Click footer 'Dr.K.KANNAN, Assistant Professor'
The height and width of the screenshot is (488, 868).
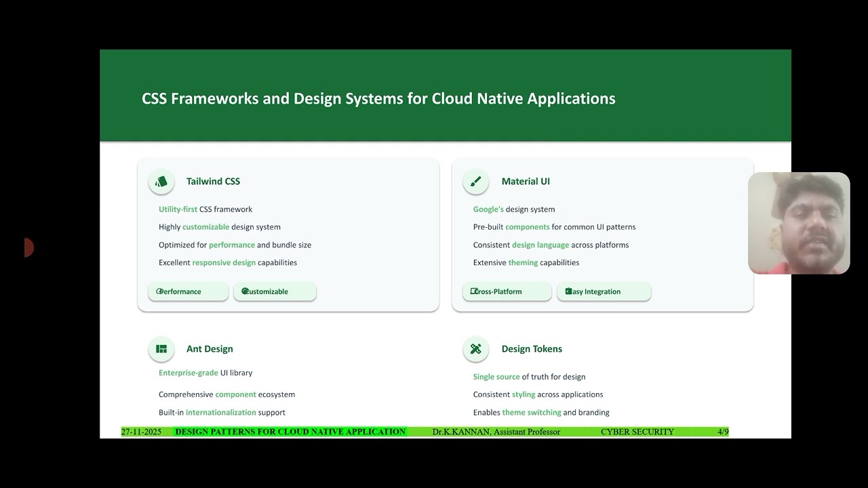(x=496, y=432)
